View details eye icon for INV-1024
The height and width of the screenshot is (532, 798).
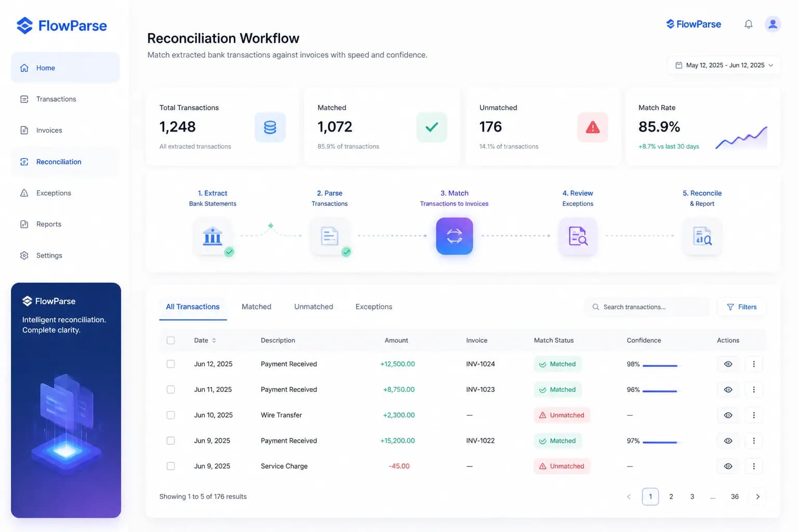click(x=728, y=364)
